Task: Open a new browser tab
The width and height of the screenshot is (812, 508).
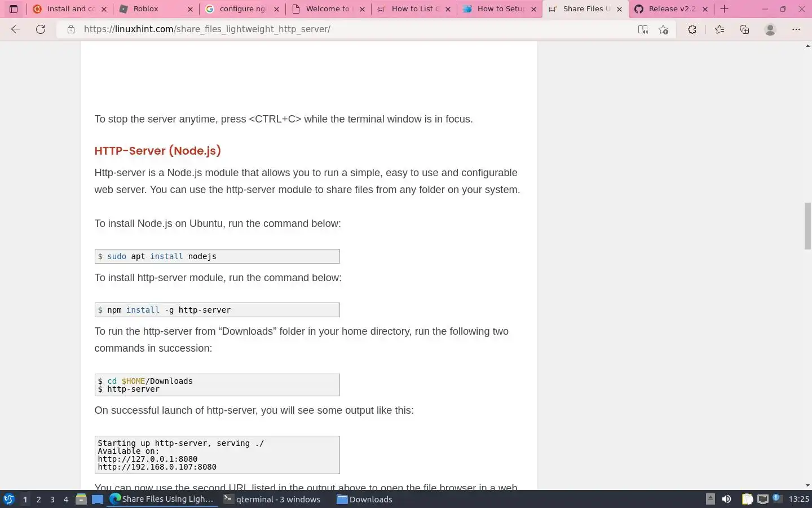Action: point(725,9)
